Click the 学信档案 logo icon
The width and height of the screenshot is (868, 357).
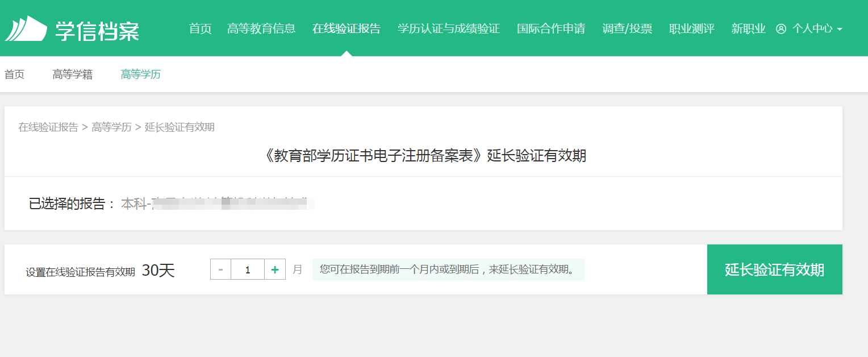click(26, 28)
